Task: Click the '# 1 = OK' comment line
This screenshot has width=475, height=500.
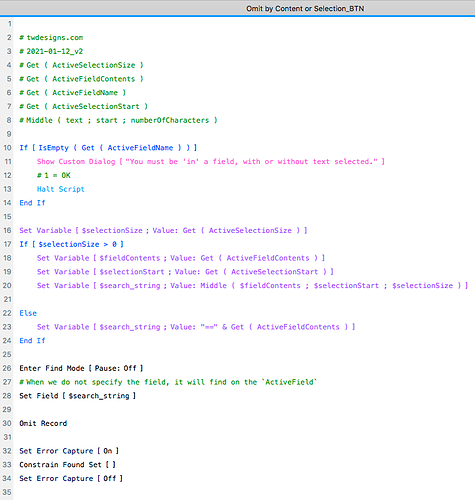Action: 54,175
